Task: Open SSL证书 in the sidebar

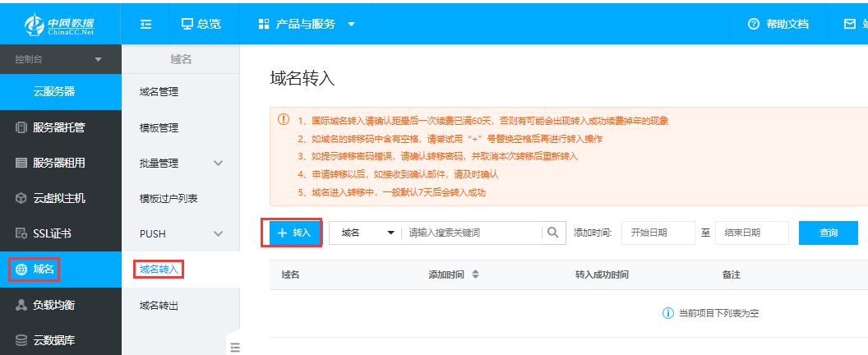Action: click(x=51, y=233)
